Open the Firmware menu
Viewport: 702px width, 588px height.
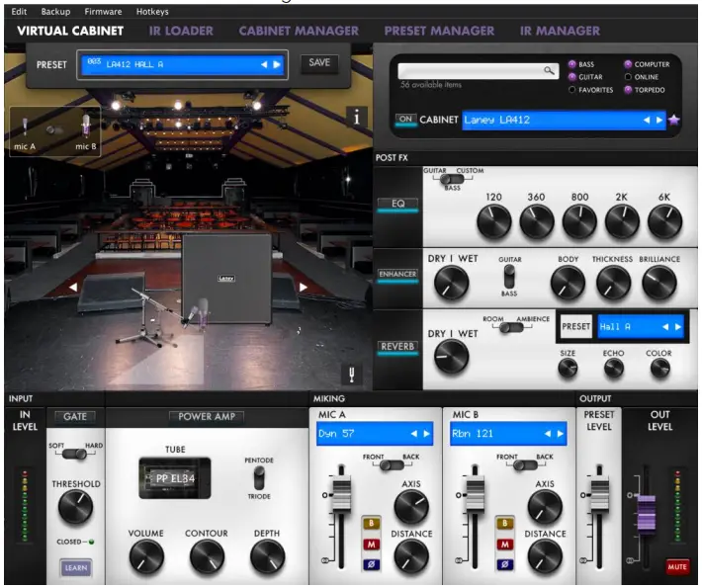(x=103, y=11)
